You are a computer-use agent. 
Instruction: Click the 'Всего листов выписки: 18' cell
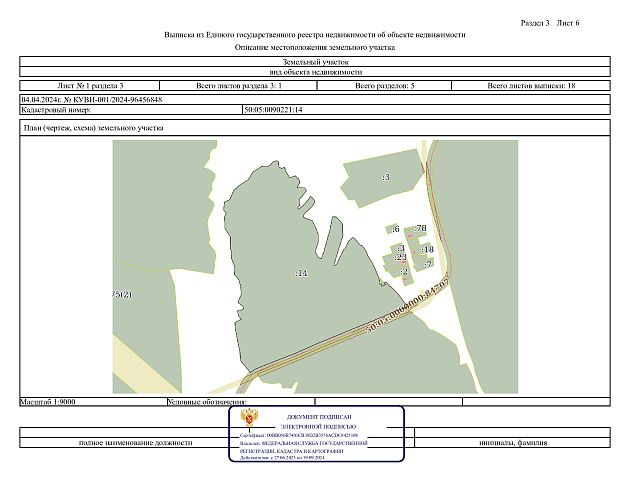click(x=531, y=86)
